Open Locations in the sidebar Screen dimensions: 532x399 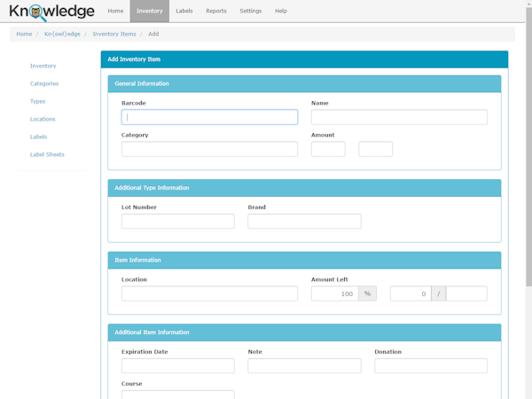(43, 119)
